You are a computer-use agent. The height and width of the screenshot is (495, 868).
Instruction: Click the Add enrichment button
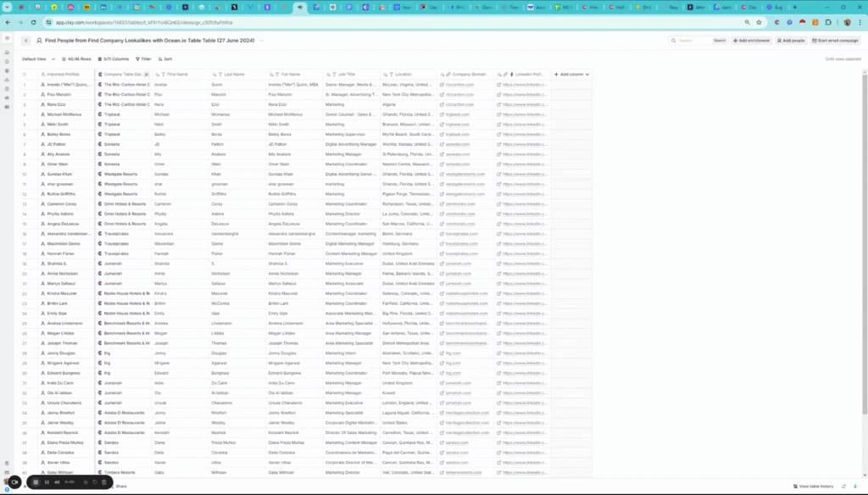pyautogui.click(x=752, y=40)
